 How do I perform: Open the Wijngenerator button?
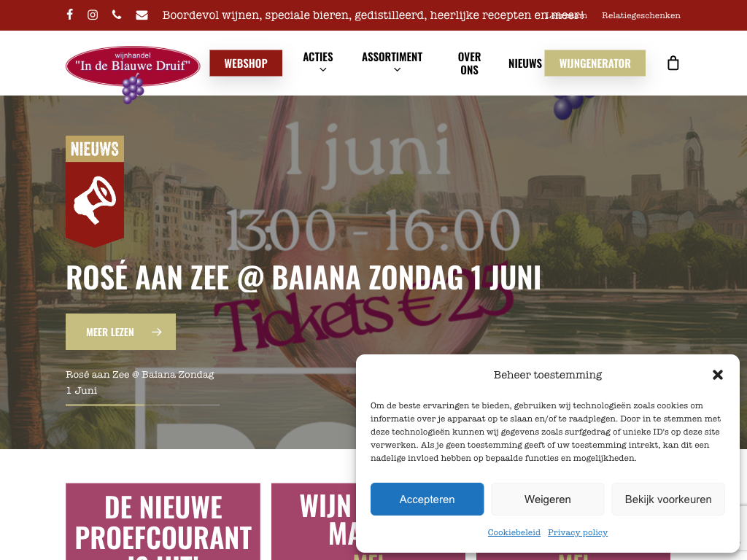[x=595, y=63]
